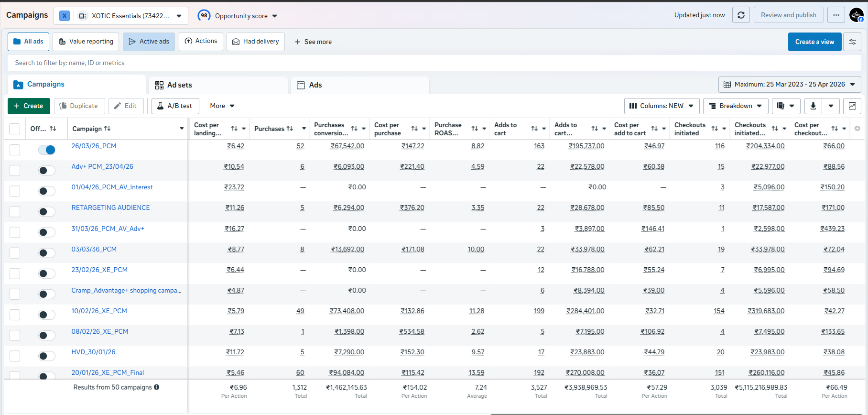The width and height of the screenshot is (868, 415).
Task: Tick the checkbox for Adv+ PCM_23/04/26
Action: [15, 170]
